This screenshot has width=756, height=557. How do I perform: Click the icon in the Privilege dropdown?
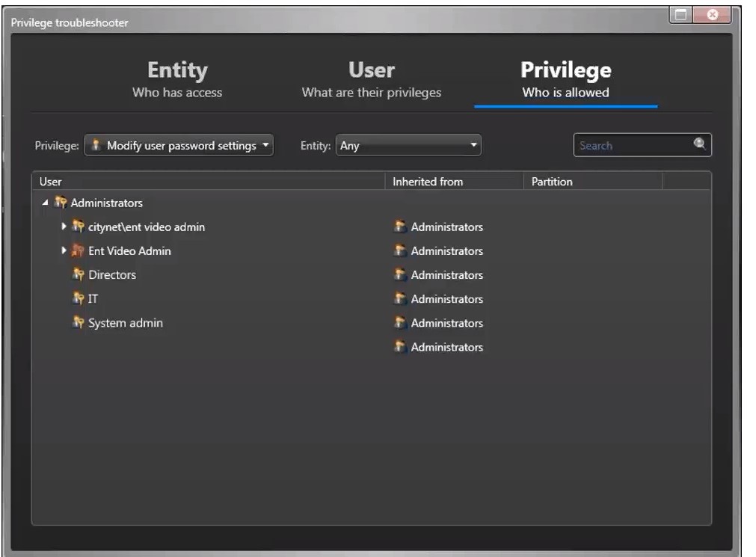tap(96, 146)
